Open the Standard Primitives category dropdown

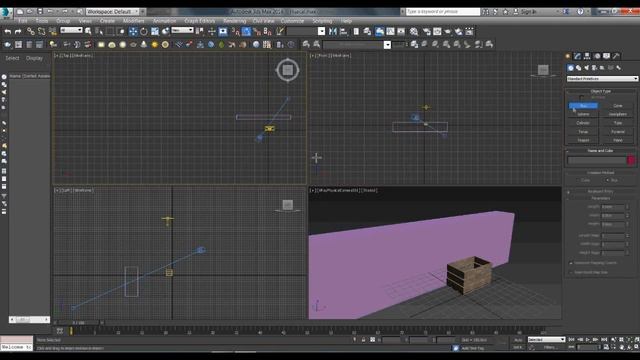(x=602, y=78)
